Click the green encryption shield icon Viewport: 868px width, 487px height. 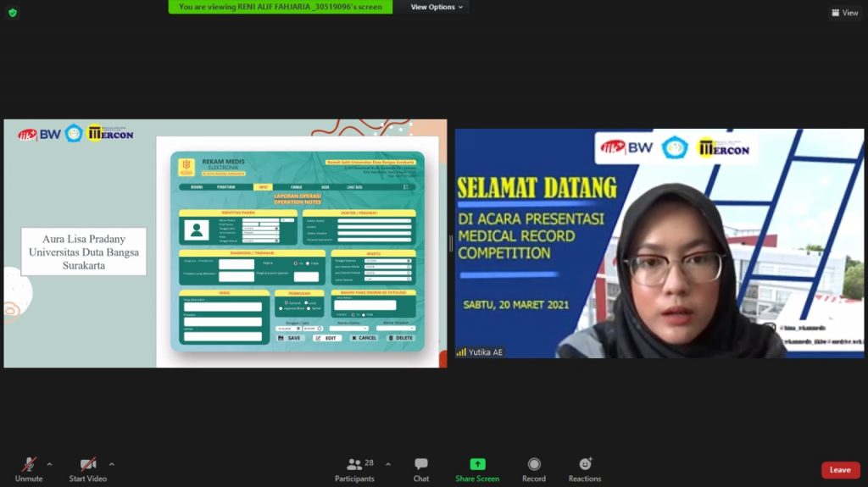(12, 12)
